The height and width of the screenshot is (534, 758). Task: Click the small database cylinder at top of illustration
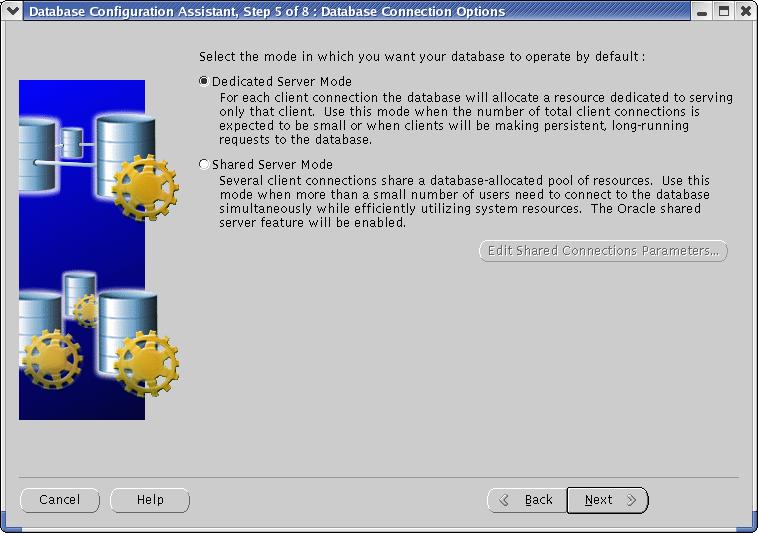click(71, 143)
